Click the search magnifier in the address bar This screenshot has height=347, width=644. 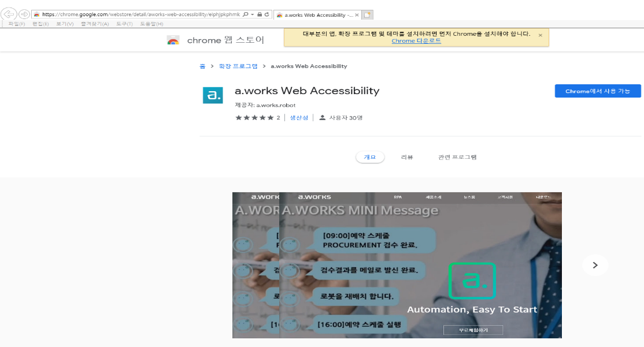[246, 14]
